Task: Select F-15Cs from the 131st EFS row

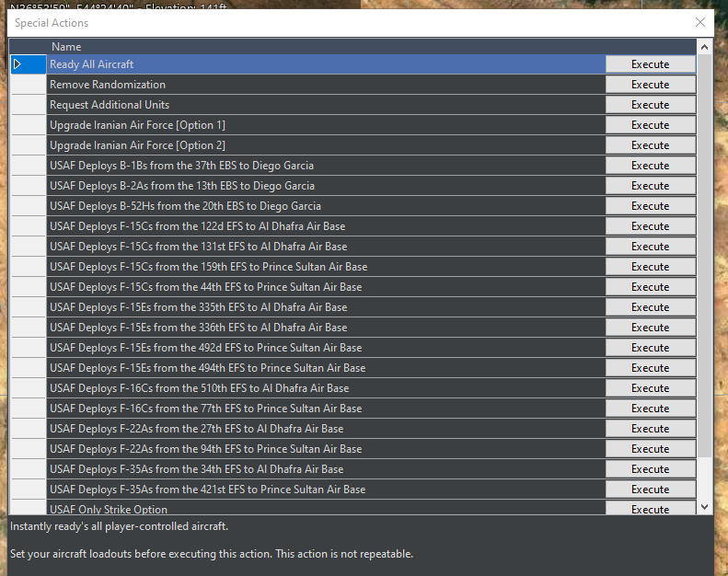Action: click(x=326, y=247)
